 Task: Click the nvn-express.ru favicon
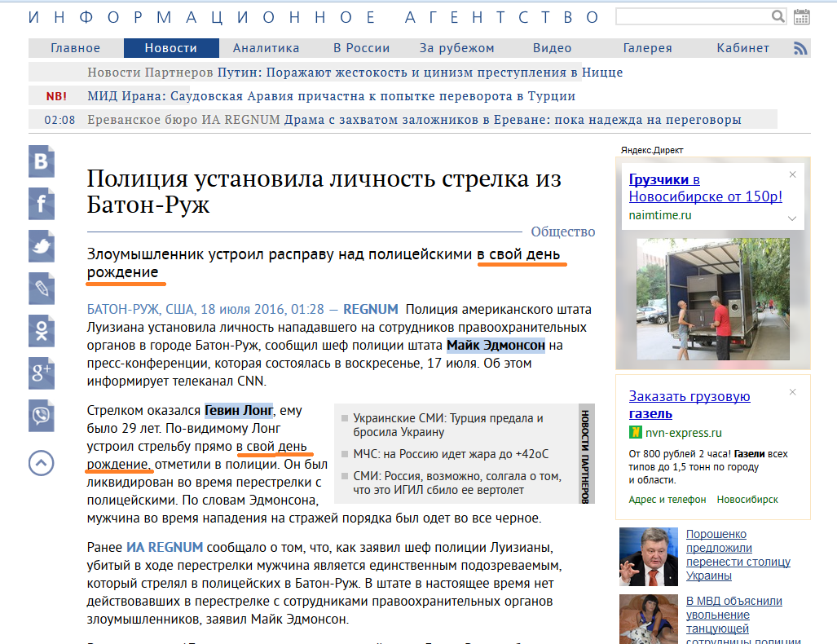(x=635, y=433)
